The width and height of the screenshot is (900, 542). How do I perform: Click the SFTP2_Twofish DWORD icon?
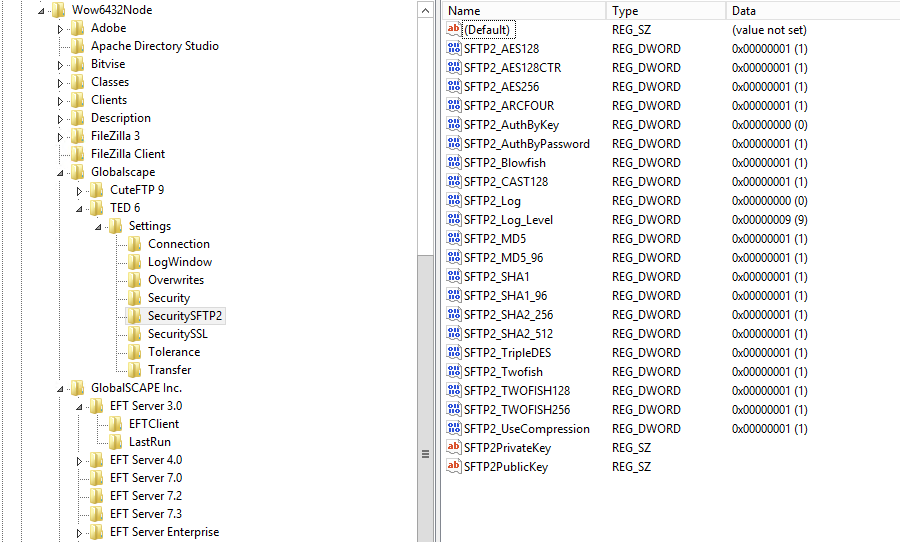[453, 371]
